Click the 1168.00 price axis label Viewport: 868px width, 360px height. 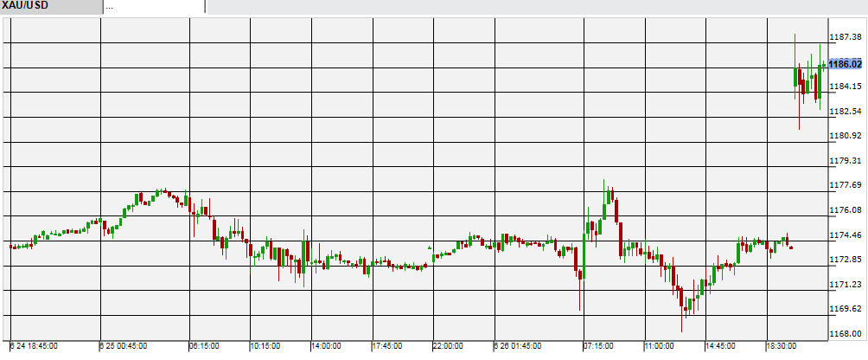(x=843, y=334)
